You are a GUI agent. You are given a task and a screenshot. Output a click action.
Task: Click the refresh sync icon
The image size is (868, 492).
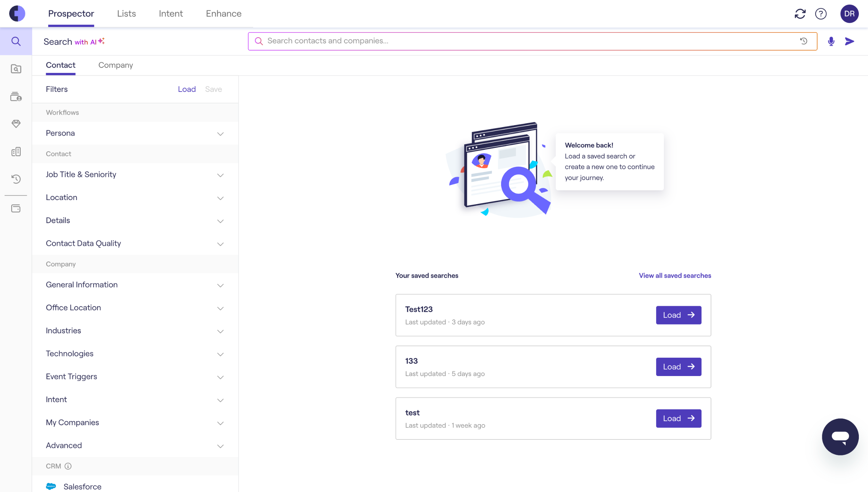tap(800, 14)
